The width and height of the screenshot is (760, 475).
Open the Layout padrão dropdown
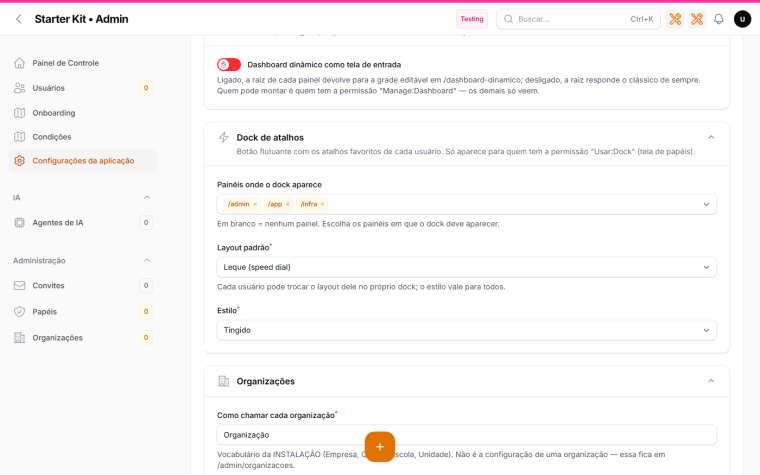[x=466, y=267]
